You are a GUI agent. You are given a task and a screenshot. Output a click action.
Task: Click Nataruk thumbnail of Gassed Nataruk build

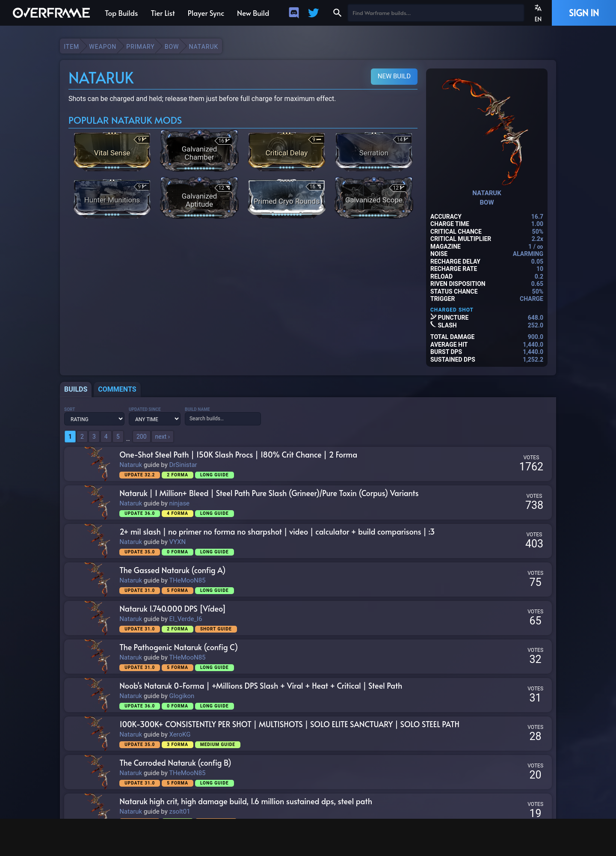[x=98, y=580]
